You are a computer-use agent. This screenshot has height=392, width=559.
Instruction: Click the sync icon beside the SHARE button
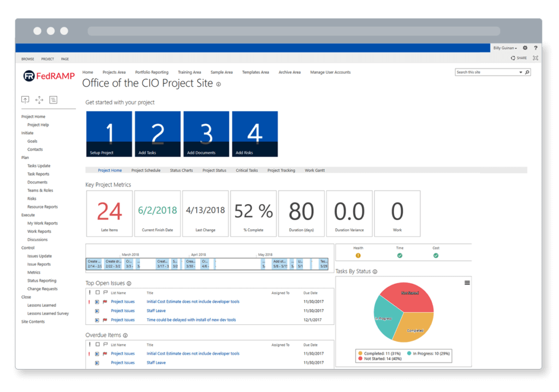(513, 57)
